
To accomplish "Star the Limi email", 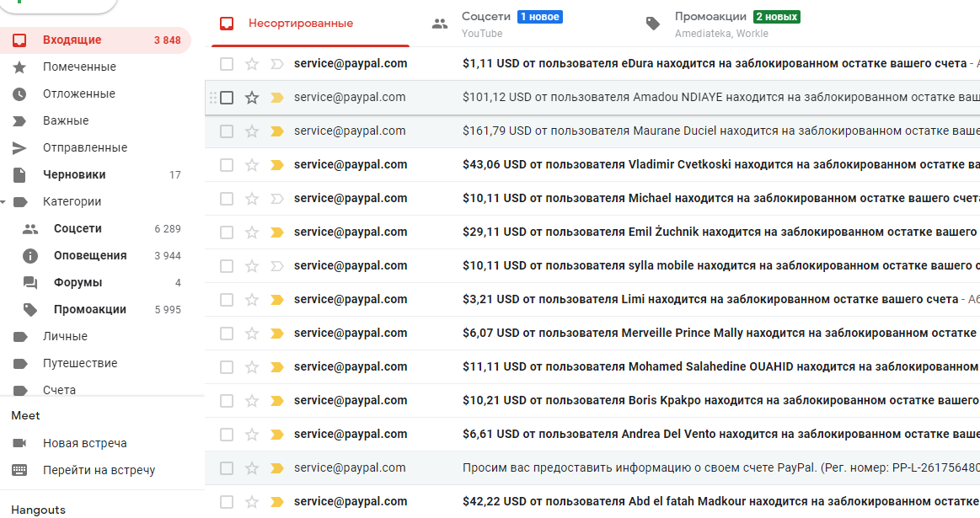I will click(252, 300).
